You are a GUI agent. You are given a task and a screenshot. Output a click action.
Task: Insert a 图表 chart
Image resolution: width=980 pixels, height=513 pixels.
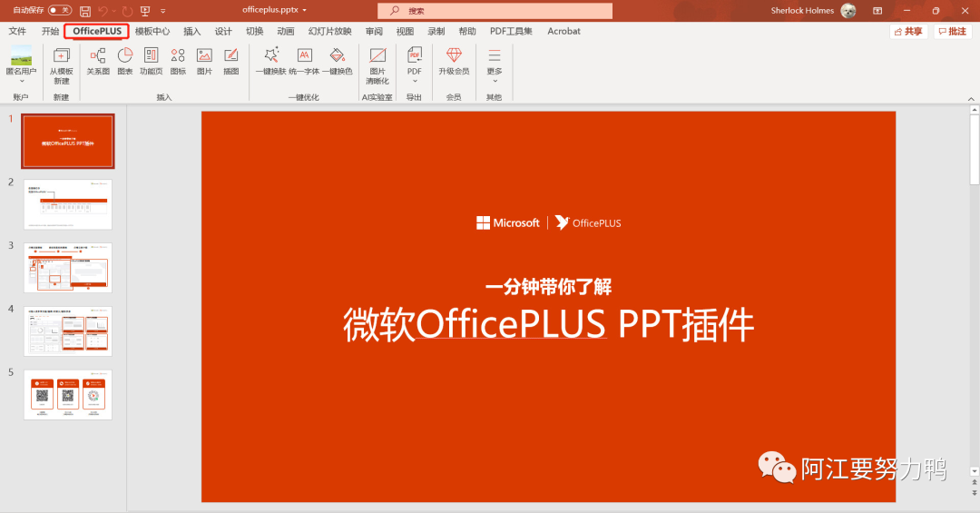125,62
